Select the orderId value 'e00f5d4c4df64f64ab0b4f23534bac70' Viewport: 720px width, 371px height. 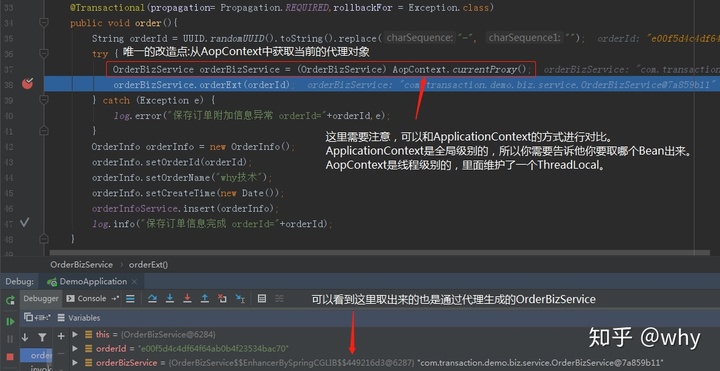pos(215,349)
